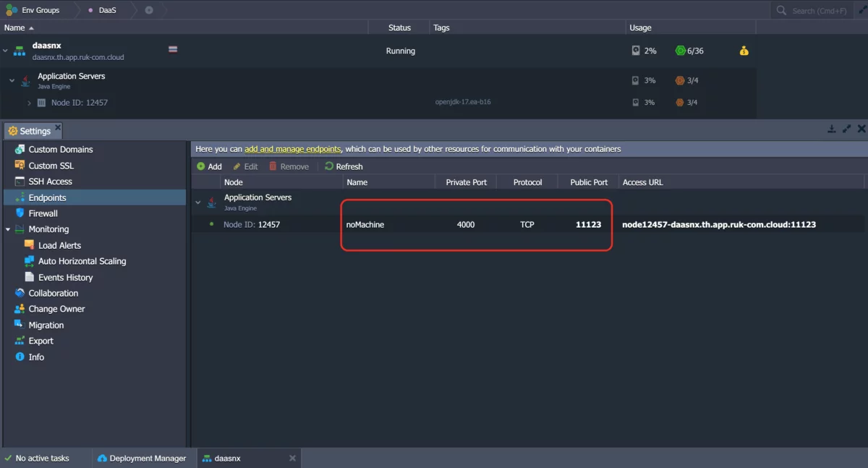Click the TCP protocol cell
The width and height of the screenshot is (868, 468).
(527, 224)
